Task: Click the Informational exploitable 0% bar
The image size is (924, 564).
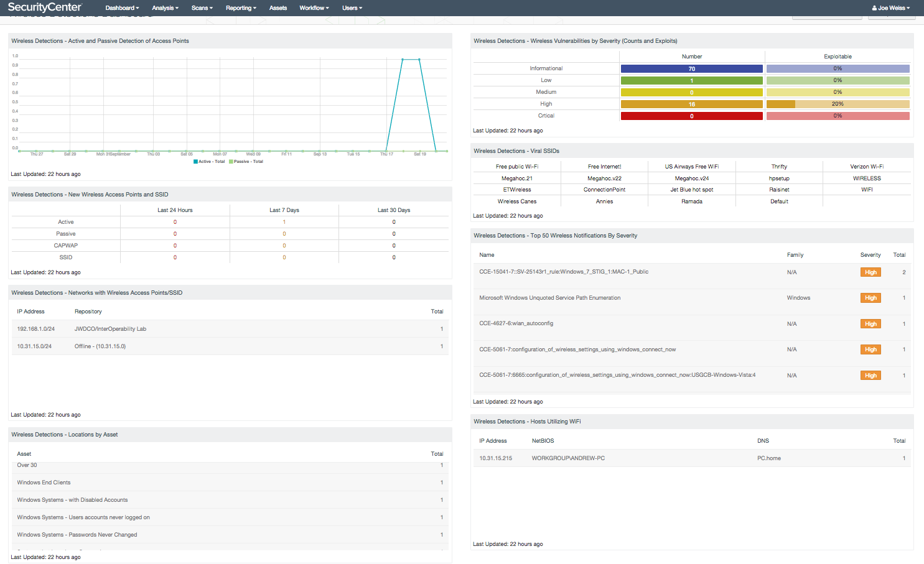Action: click(838, 69)
